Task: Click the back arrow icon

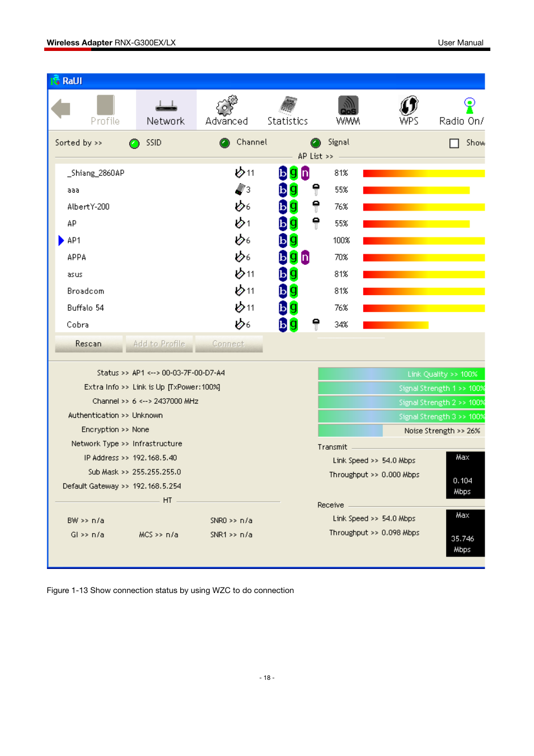Action: [x=60, y=109]
